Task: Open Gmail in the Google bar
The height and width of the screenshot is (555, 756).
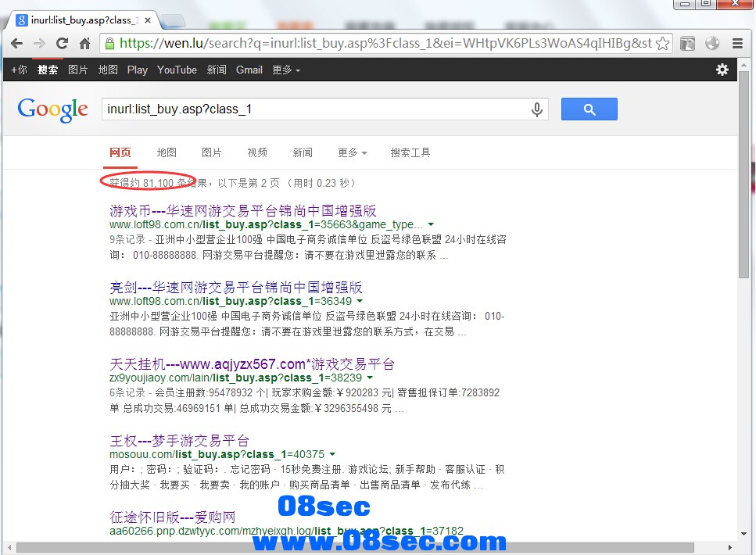Action: click(x=249, y=70)
